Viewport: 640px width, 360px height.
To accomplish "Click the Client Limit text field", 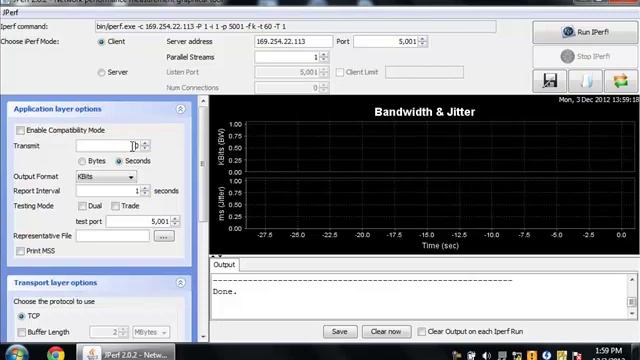I will tap(424, 72).
